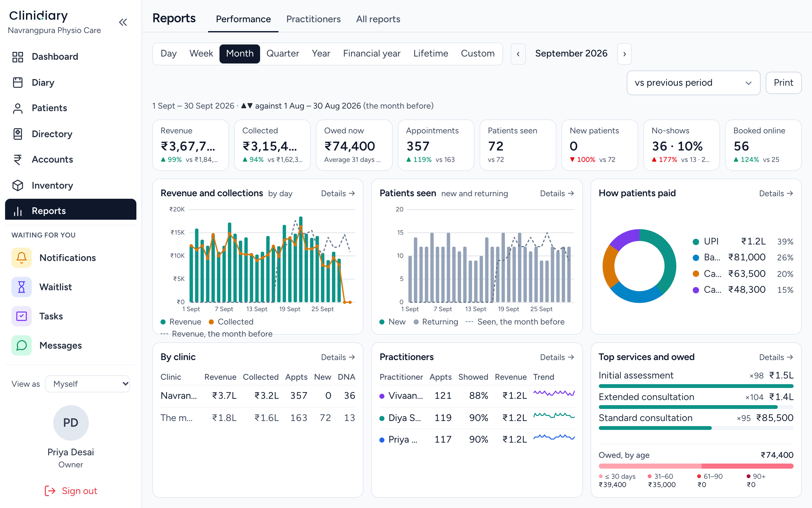Select the Custom period option
Image resolution: width=812 pixels, height=508 pixels.
pos(477,54)
